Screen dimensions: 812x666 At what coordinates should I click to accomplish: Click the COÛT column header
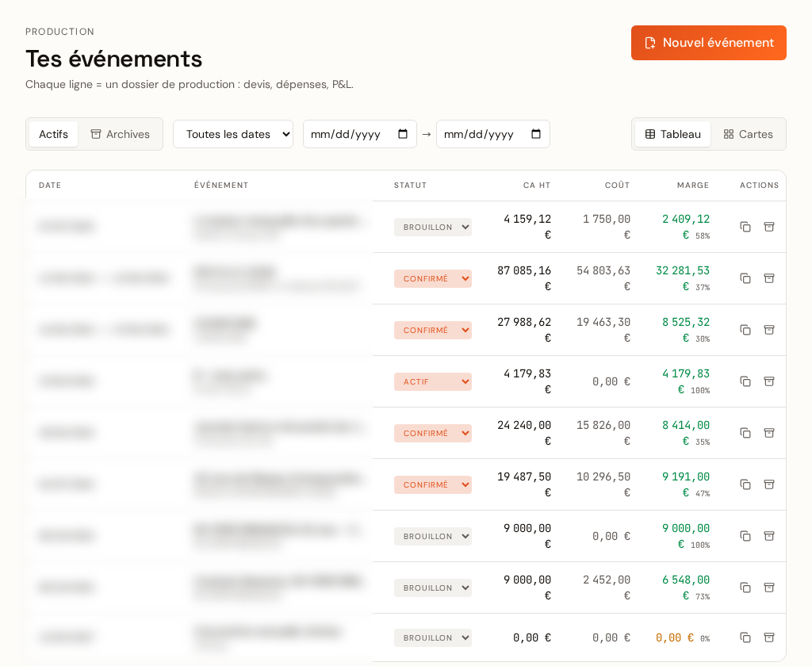tap(617, 186)
